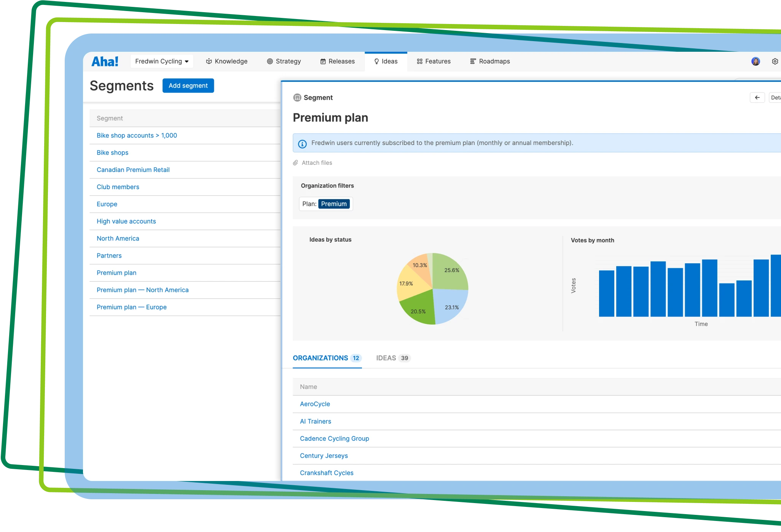Go back using the arrow button
The height and width of the screenshot is (532, 781).
coord(757,97)
